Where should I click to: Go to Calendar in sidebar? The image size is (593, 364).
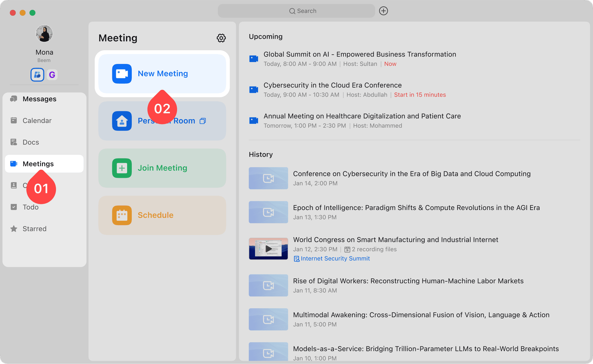point(37,121)
